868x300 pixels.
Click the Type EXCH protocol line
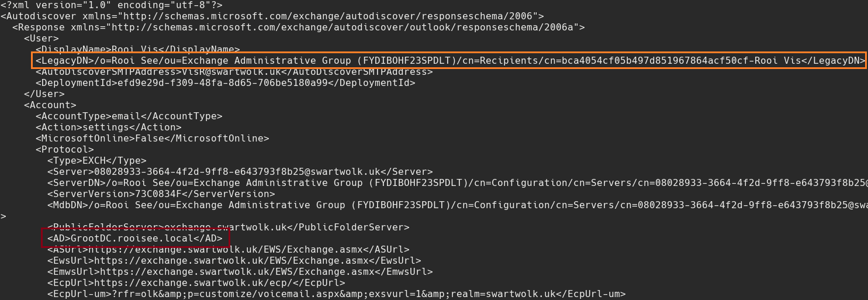tap(96, 161)
